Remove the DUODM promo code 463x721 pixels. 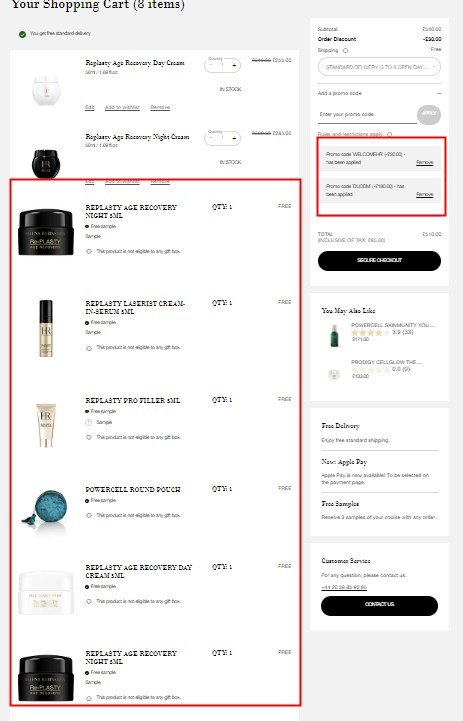point(424,195)
